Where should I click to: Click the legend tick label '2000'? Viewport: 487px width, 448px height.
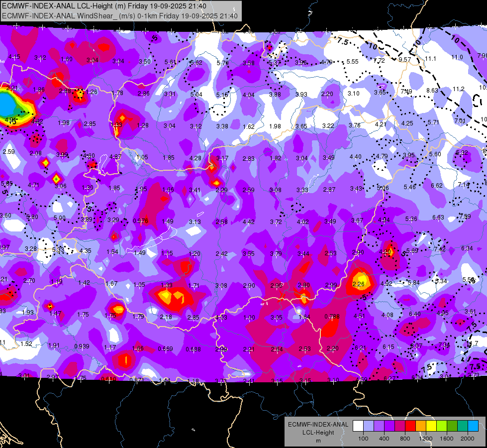(468, 439)
